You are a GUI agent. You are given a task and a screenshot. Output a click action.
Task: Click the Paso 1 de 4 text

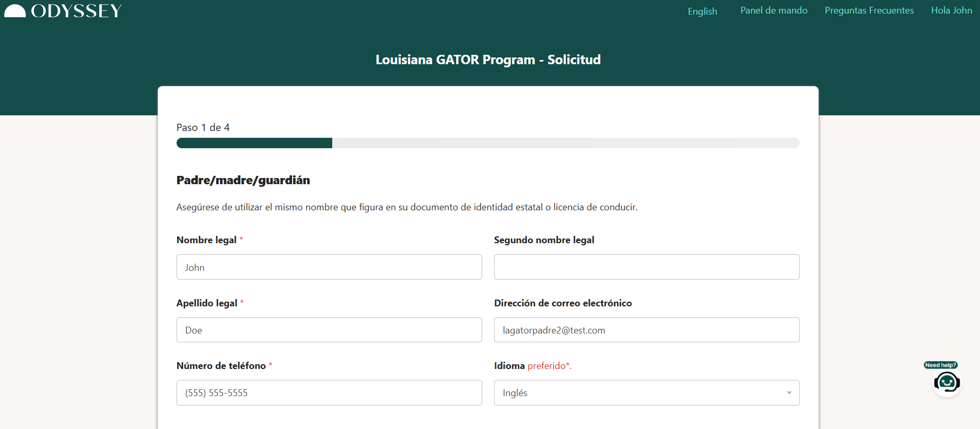coord(203,127)
